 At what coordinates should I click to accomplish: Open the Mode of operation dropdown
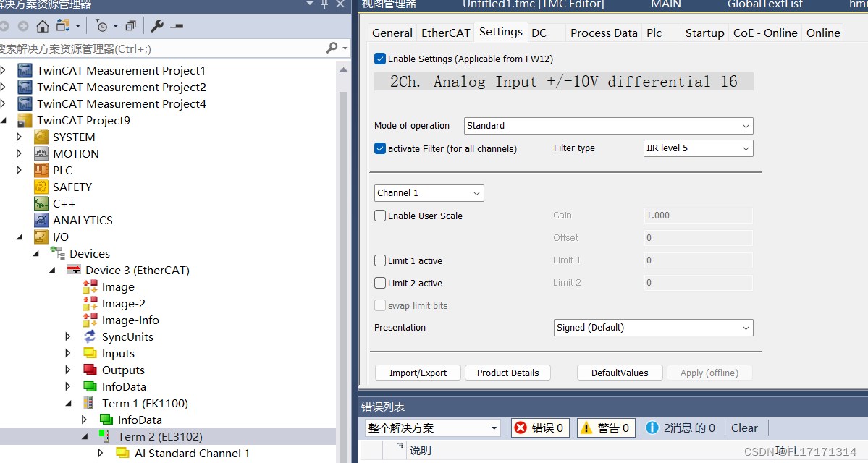click(x=608, y=126)
